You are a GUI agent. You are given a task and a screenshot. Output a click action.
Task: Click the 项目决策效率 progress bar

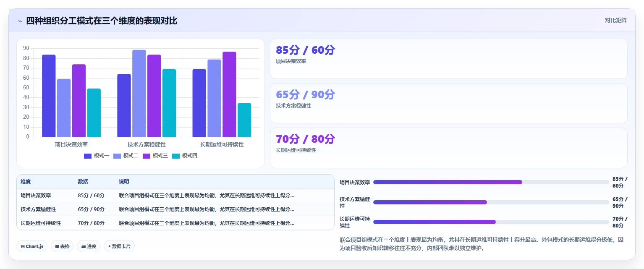pyautogui.click(x=491, y=182)
